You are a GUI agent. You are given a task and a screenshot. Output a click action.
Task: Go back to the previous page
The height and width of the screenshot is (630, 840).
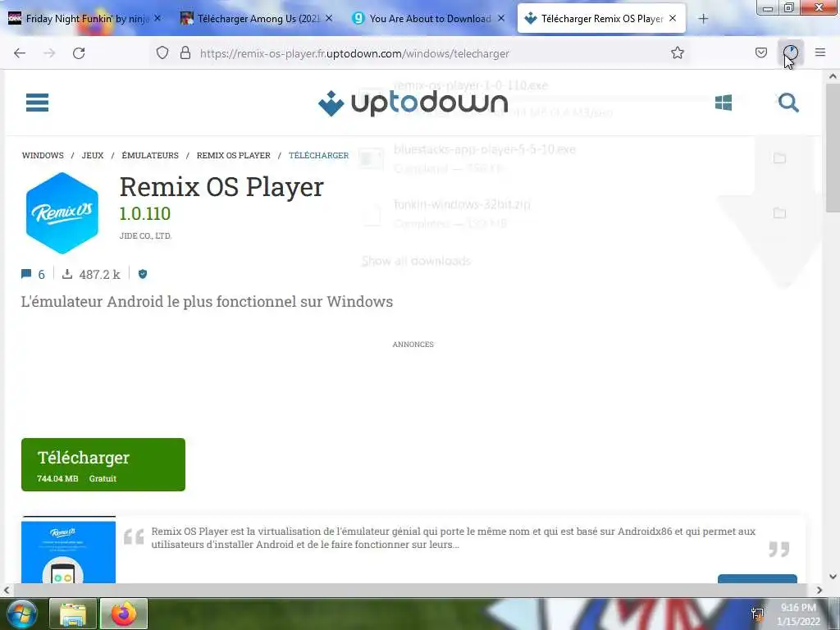click(x=20, y=53)
